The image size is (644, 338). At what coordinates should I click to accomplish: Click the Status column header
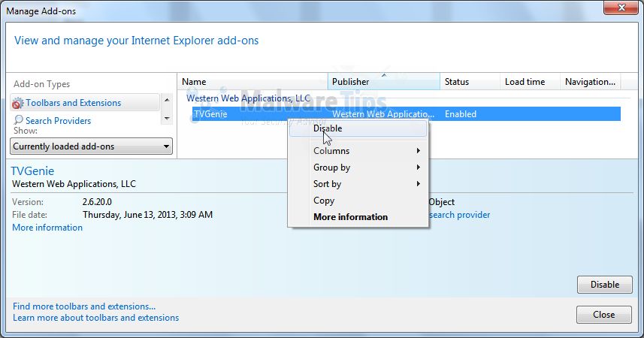point(456,82)
